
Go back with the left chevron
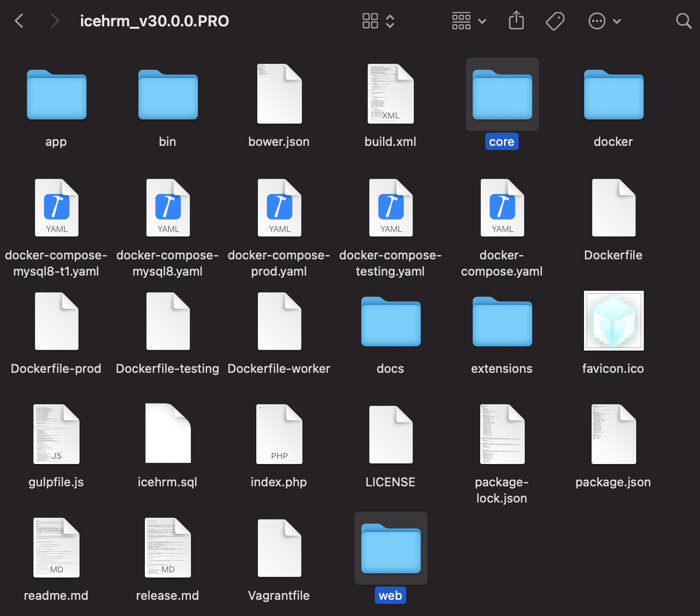pyautogui.click(x=19, y=21)
